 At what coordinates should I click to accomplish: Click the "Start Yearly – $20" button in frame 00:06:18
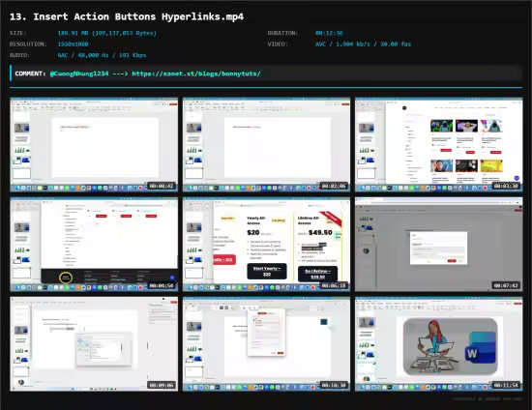pyautogui.click(x=267, y=271)
